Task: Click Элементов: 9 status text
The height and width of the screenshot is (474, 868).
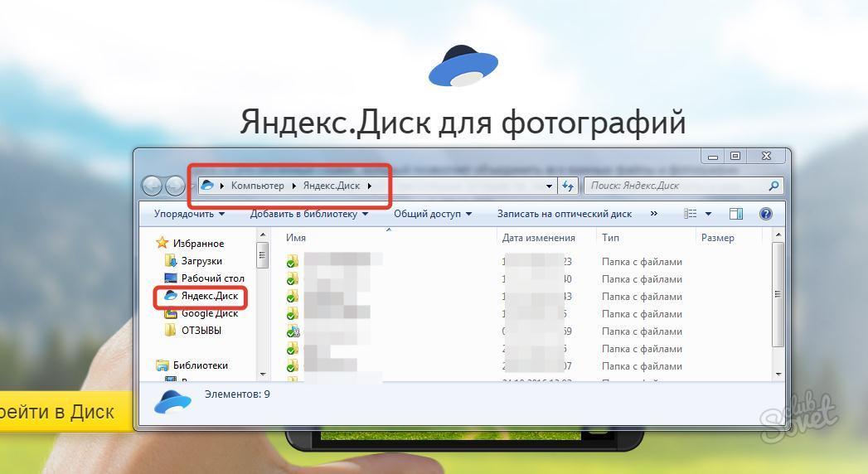Action: [237, 394]
